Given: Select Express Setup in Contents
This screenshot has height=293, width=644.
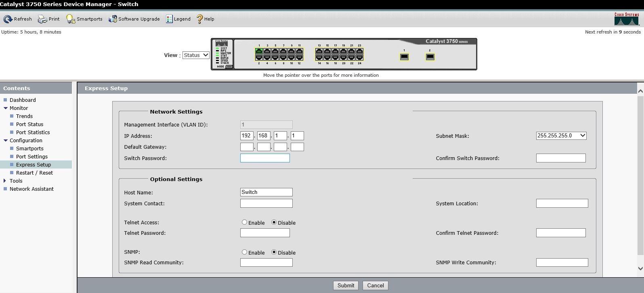Looking at the screenshot, I should (34, 164).
